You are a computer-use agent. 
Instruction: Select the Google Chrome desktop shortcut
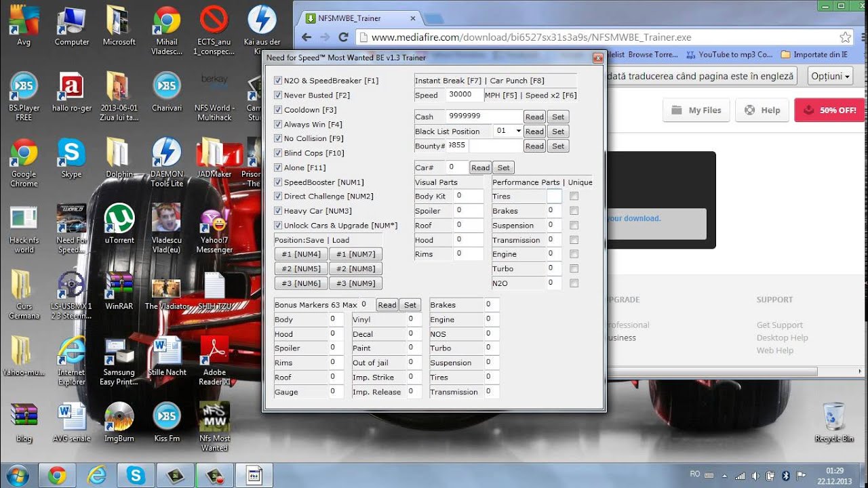point(24,163)
